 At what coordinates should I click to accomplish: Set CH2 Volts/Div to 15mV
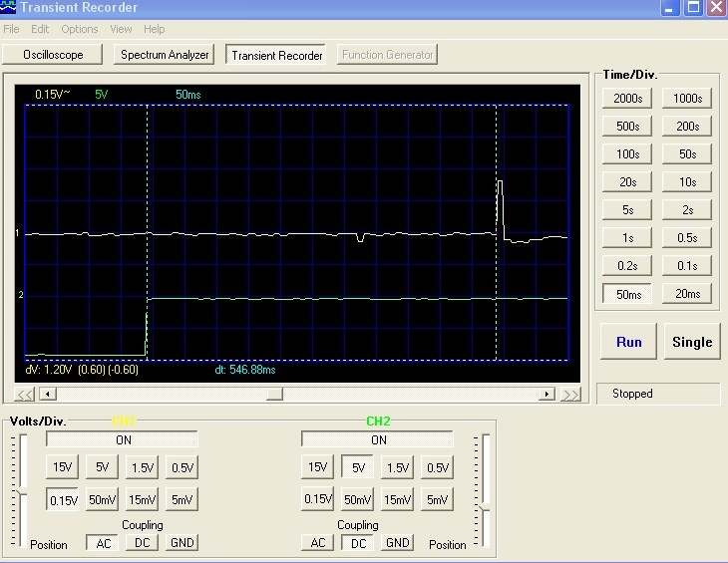[x=398, y=499]
